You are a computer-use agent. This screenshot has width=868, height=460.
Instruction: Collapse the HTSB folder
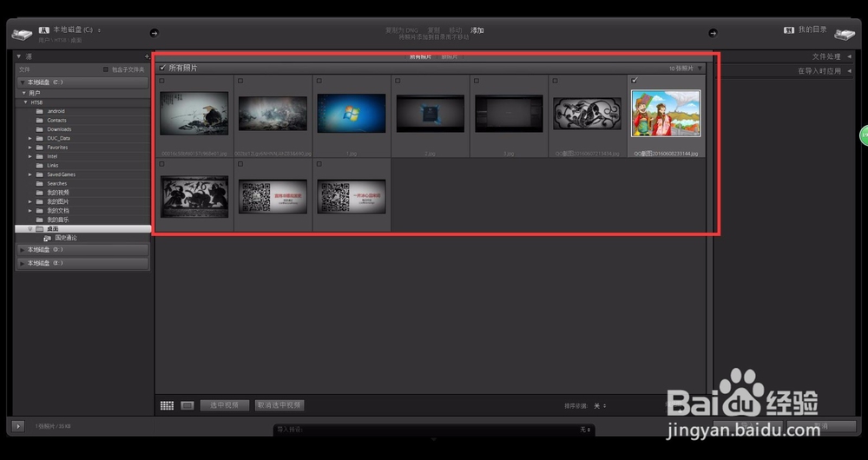25,102
